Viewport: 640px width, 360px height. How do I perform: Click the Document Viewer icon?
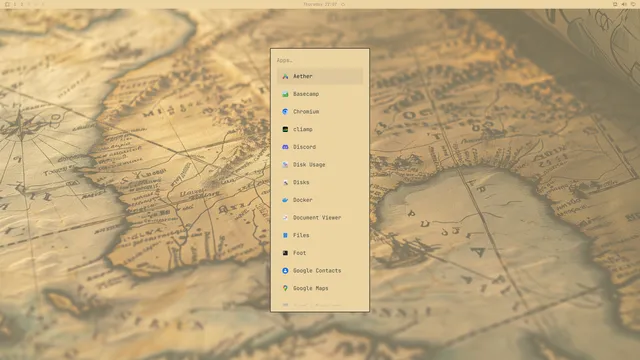(285, 218)
